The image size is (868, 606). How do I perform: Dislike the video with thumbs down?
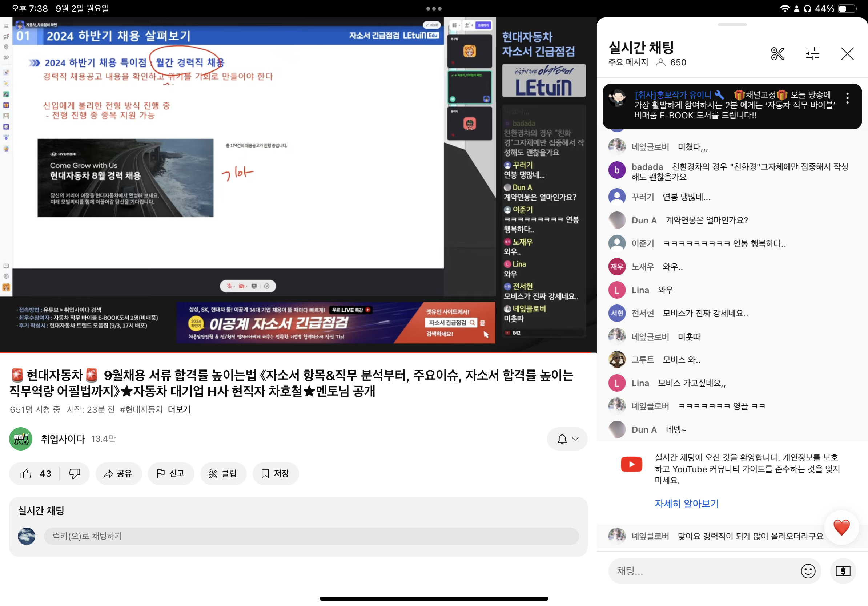tap(75, 473)
